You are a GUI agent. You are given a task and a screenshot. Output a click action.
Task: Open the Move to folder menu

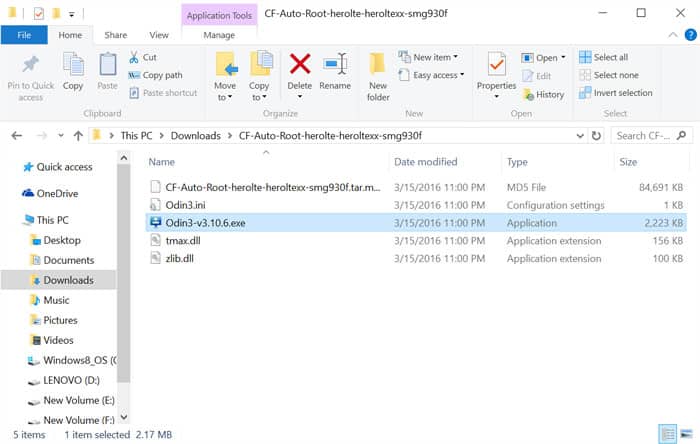[x=225, y=77]
